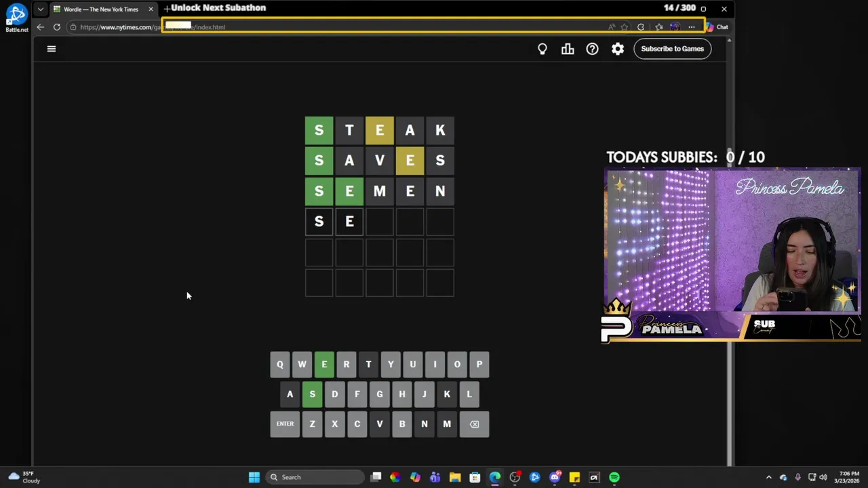Tap the P key on Wordle keyboard
The height and width of the screenshot is (488, 868).
tap(479, 365)
